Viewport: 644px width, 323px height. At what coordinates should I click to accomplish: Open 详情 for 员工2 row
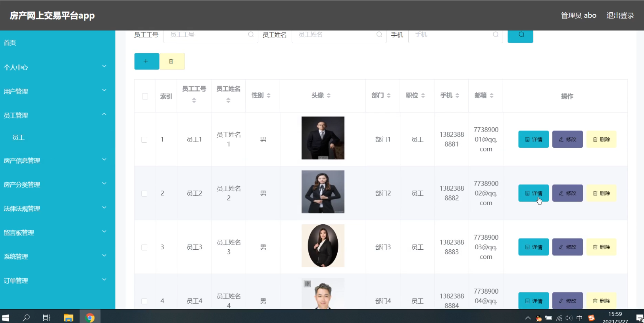pyautogui.click(x=533, y=193)
